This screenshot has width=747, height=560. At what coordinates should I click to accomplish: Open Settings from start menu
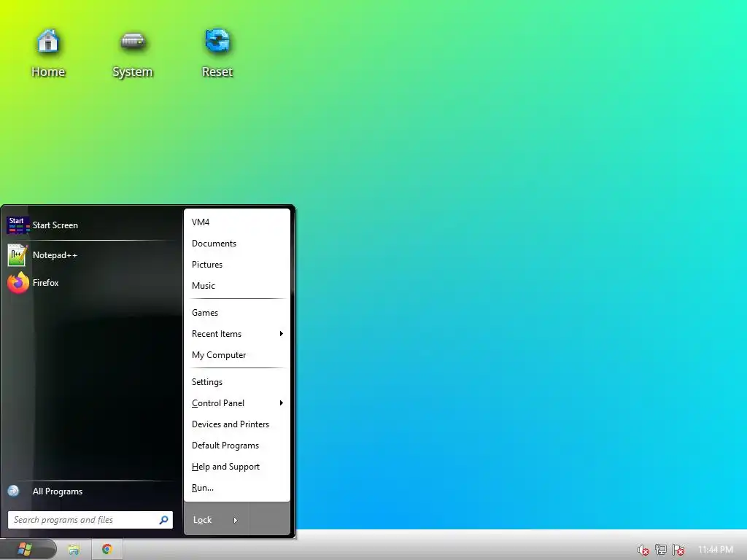coord(237,382)
